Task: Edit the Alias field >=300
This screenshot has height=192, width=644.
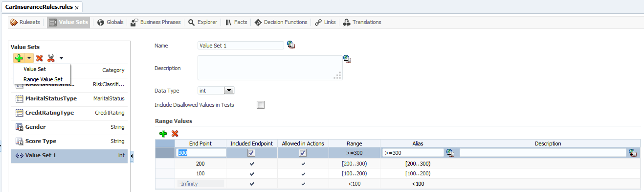Action: click(x=413, y=153)
